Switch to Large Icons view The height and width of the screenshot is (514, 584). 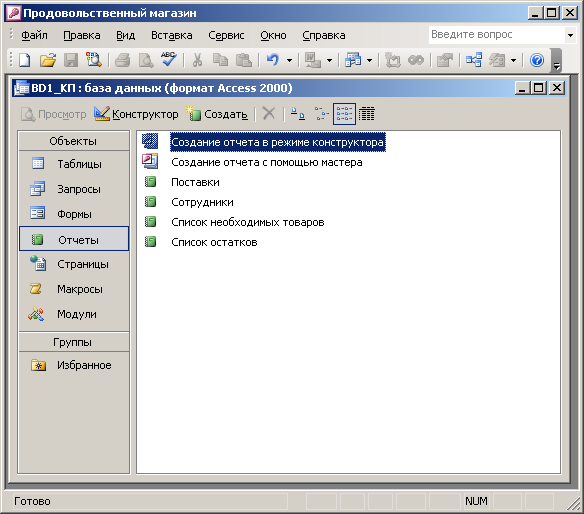[x=297, y=113]
